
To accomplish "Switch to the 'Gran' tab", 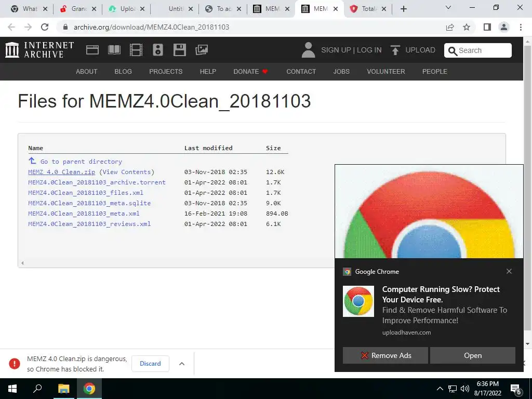I will (x=78, y=9).
